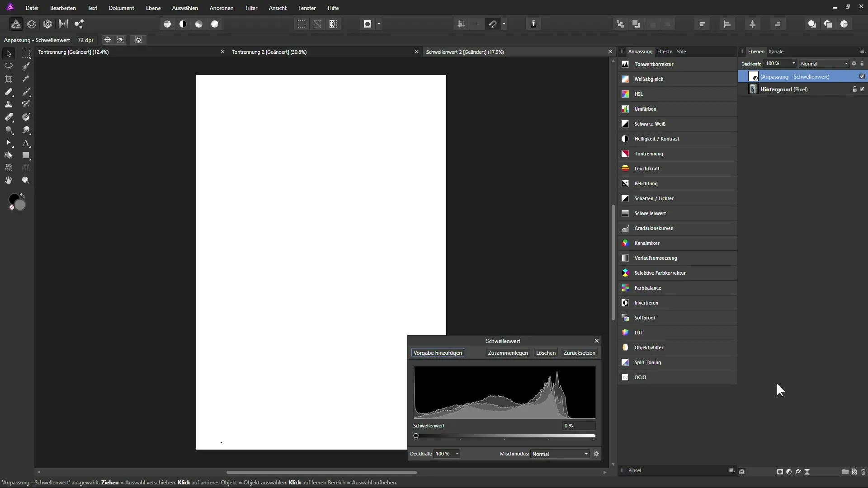Click Zusammenlegen button in Schwellenwert dialog
This screenshot has width=868, height=488.
point(508,353)
